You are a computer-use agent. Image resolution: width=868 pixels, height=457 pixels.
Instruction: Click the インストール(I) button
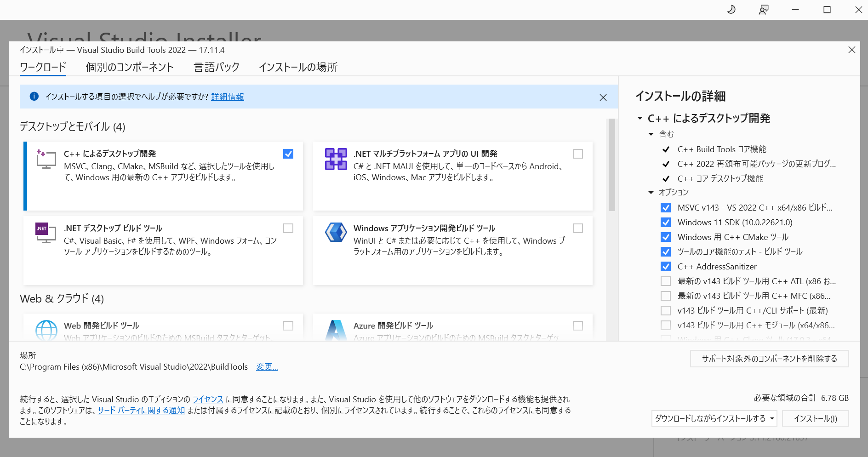tap(815, 418)
